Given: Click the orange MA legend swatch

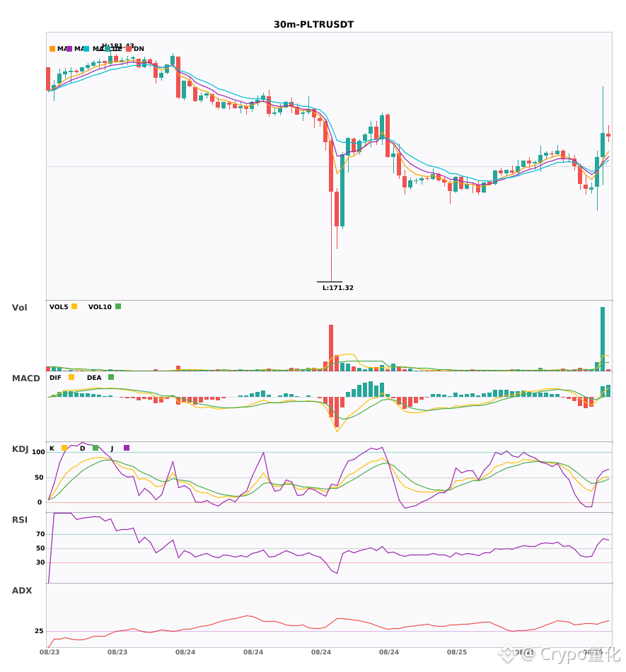Looking at the screenshot, I should (x=52, y=49).
